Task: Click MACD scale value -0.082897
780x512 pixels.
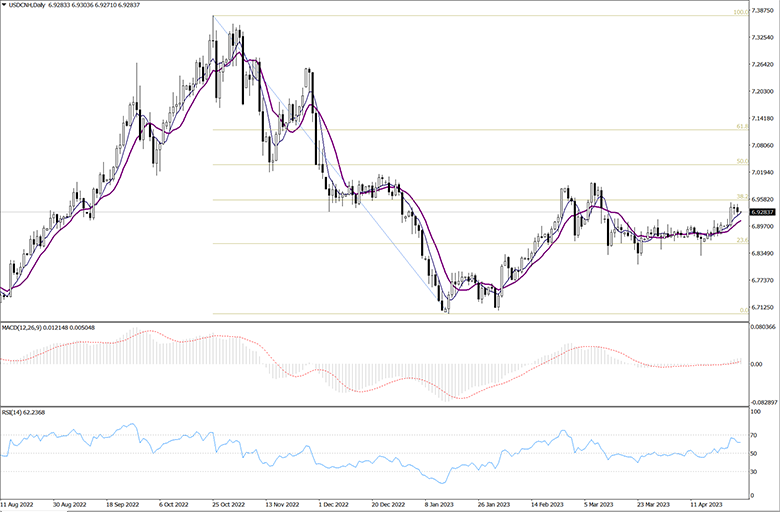Action: [764, 402]
